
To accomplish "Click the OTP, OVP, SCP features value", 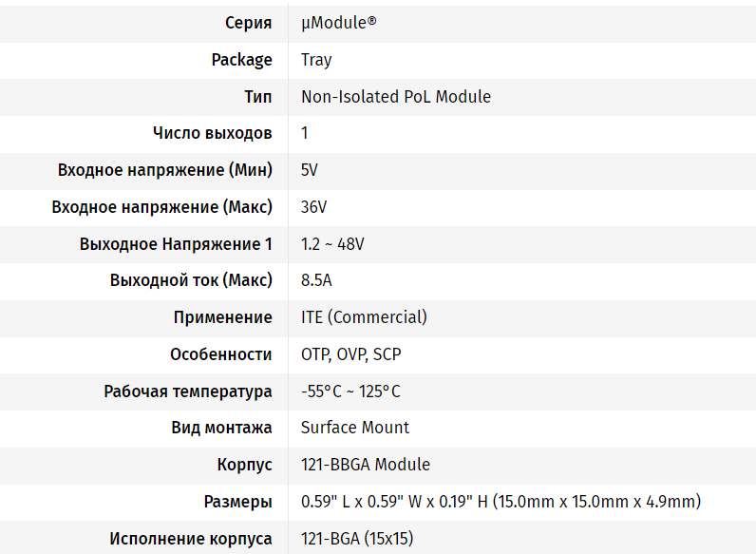I will point(350,354).
